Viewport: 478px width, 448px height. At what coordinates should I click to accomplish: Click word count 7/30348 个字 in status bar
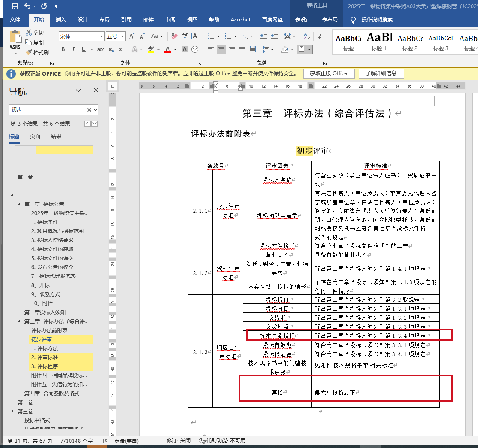tap(76, 441)
